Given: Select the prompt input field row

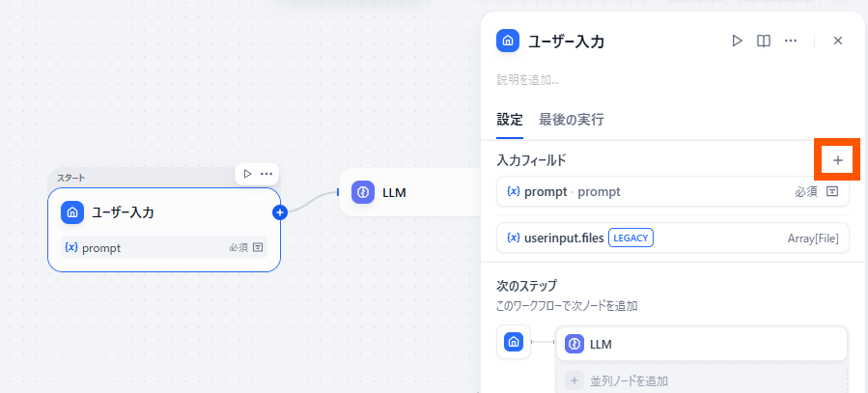Looking at the screenshot, I should (657, 191).
